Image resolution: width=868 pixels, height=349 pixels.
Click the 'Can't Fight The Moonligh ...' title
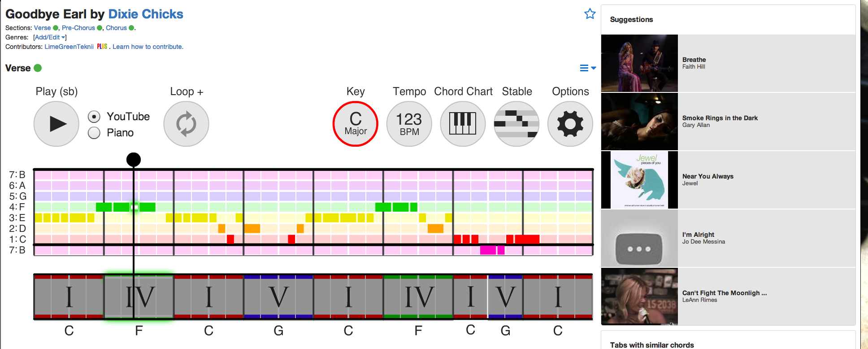tap(725, 293)
